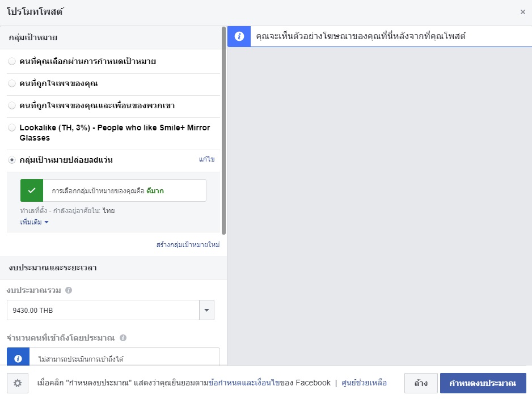This screenshot has height=399, width=532.
Task: Select the Lookalike (TH, 3%) audience radio
Action: point(12,128)
